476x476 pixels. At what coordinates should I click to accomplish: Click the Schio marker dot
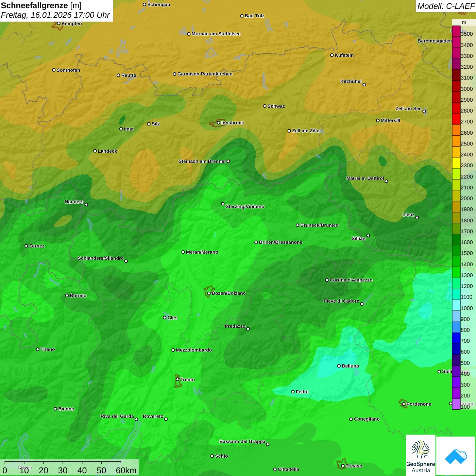coord(212,456)
